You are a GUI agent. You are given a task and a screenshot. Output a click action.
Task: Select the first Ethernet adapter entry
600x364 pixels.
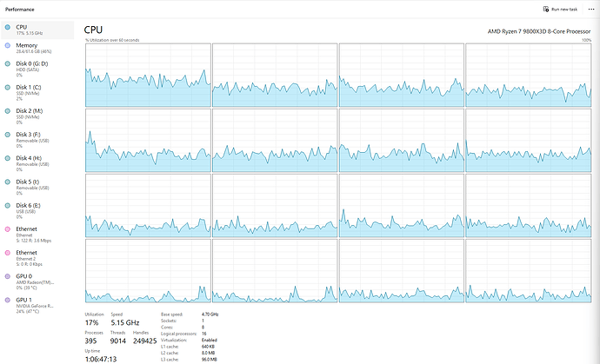(x=37, y=235)
